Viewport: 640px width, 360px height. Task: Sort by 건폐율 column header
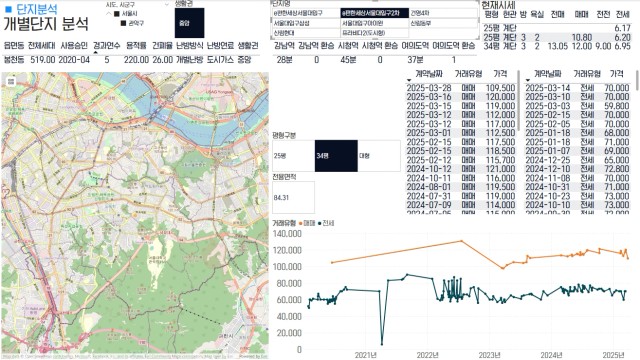[162, 45]
